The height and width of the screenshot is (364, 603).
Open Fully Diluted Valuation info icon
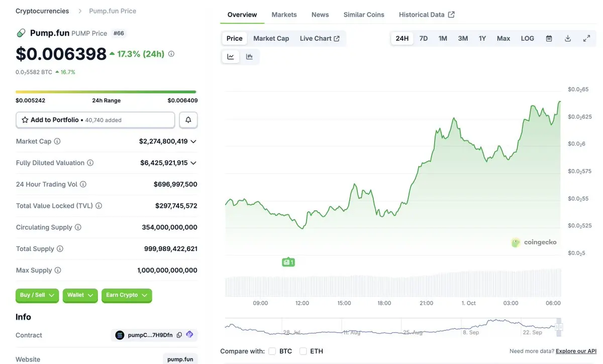[x=90, y=163]
